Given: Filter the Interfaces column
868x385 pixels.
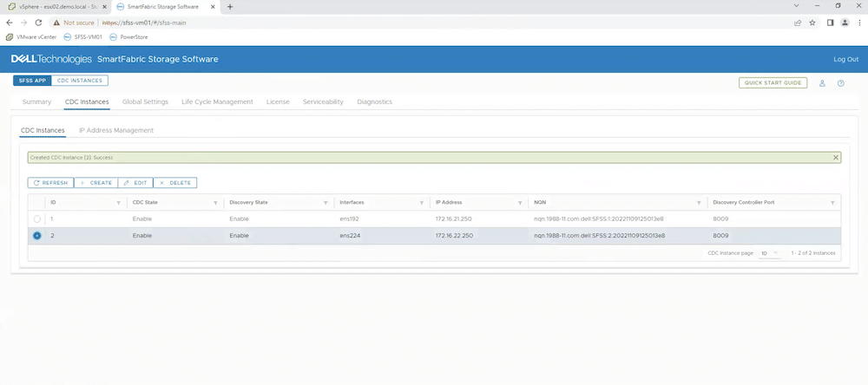Looking at the screenshot, I should (x=422, y=203).
